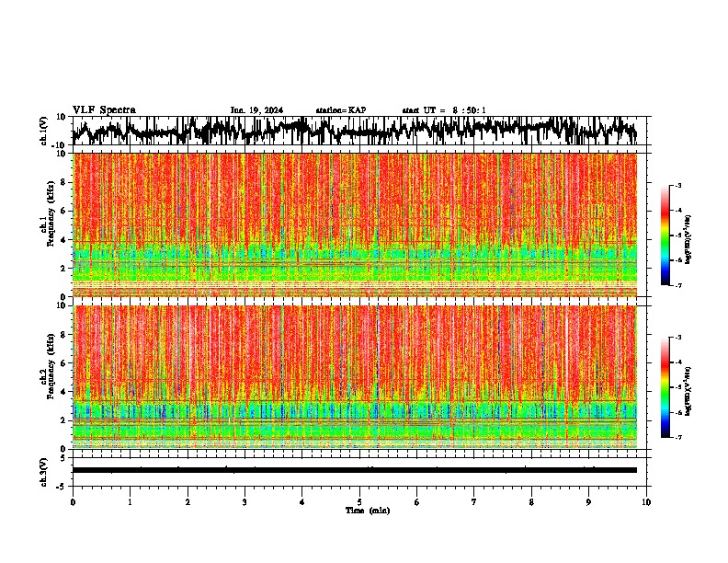This screenshot has width=728, height=563.
Task: Click the ch.2 color bar "-3" tick label
Action: point(677,338)
